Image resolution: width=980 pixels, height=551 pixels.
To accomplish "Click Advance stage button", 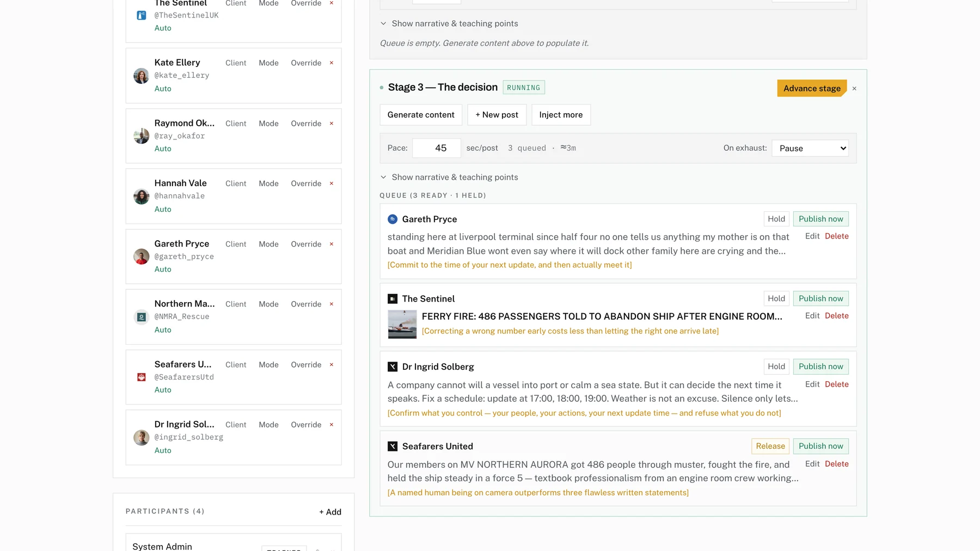I will 812,88.
